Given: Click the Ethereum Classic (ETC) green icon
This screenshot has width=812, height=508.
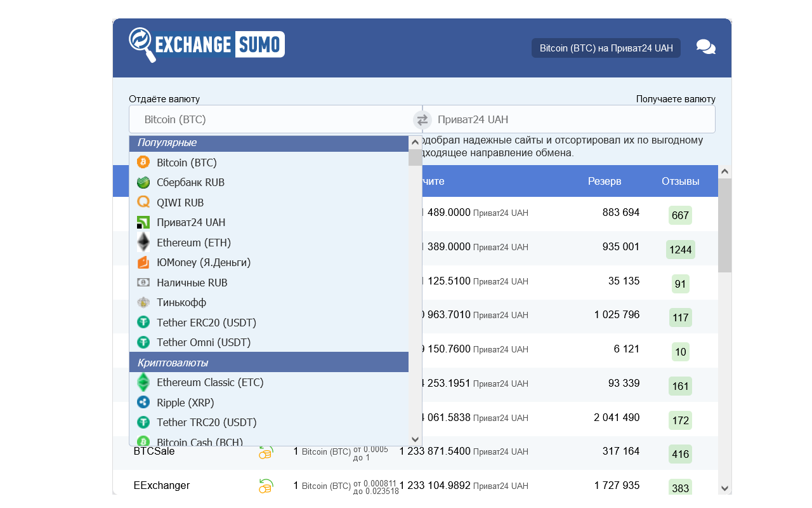Looking at the screenshot, I should 143,382.
